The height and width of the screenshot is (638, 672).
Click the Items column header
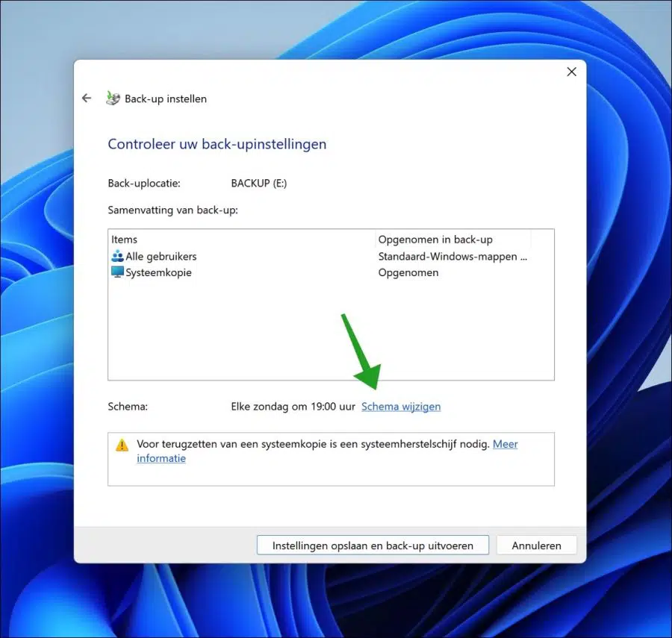click(243, 239)
